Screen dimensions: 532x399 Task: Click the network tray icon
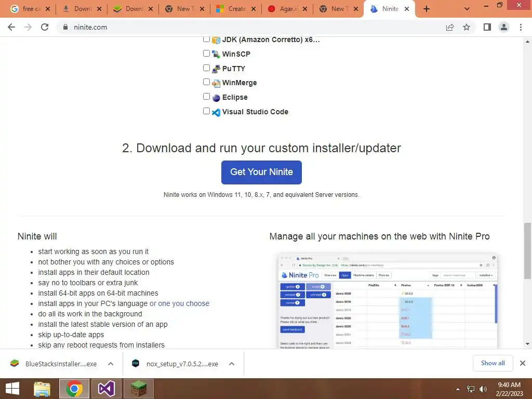[471, 389]
